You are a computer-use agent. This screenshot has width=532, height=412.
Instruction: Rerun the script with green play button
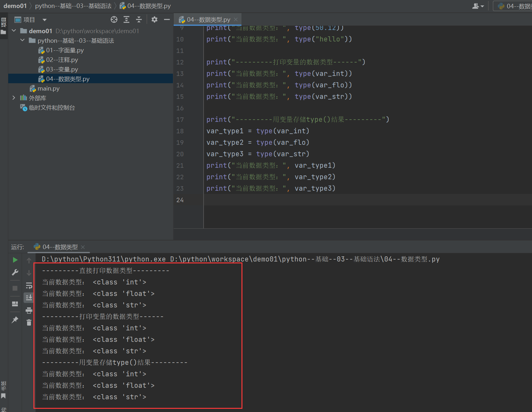coord(15,260)
